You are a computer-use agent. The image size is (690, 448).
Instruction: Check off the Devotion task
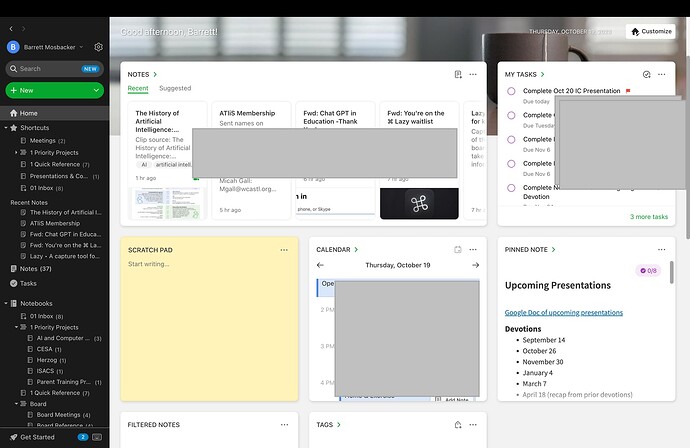click(511, 188)
